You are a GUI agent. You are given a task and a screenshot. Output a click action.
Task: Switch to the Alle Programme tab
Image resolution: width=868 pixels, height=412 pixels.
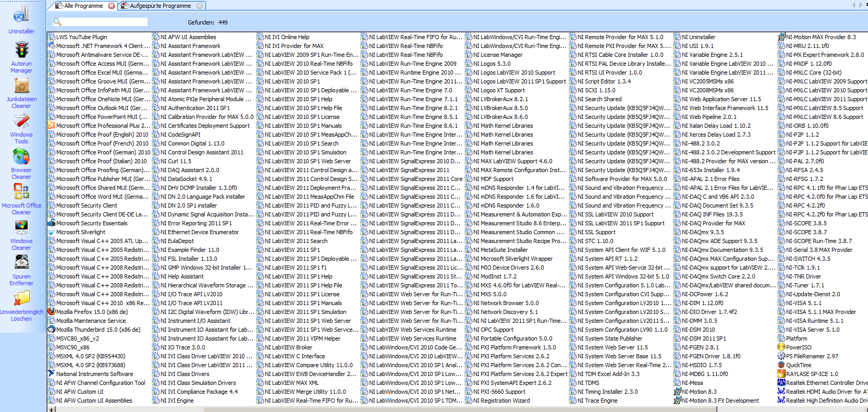click(83, 6)
